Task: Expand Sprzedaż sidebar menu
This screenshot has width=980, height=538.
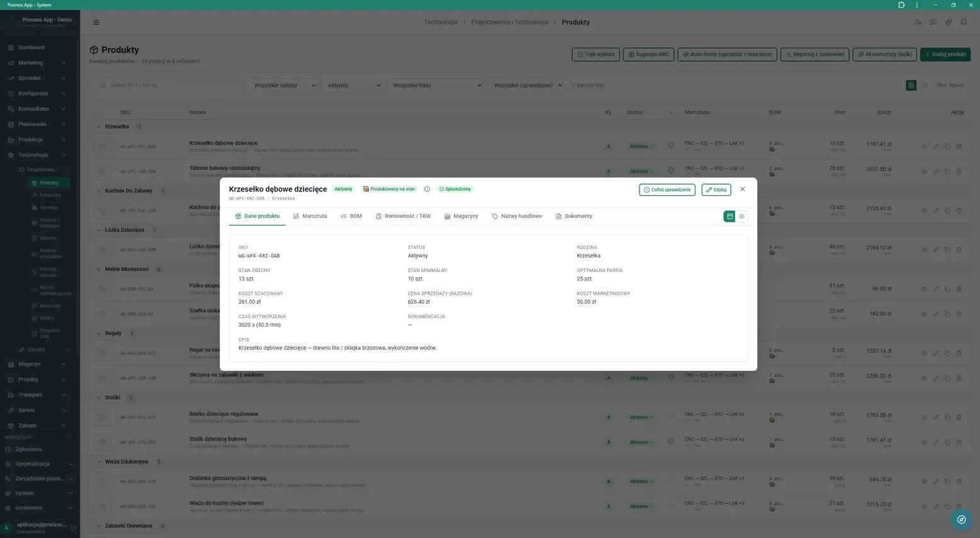Action: tap(37, 78)
